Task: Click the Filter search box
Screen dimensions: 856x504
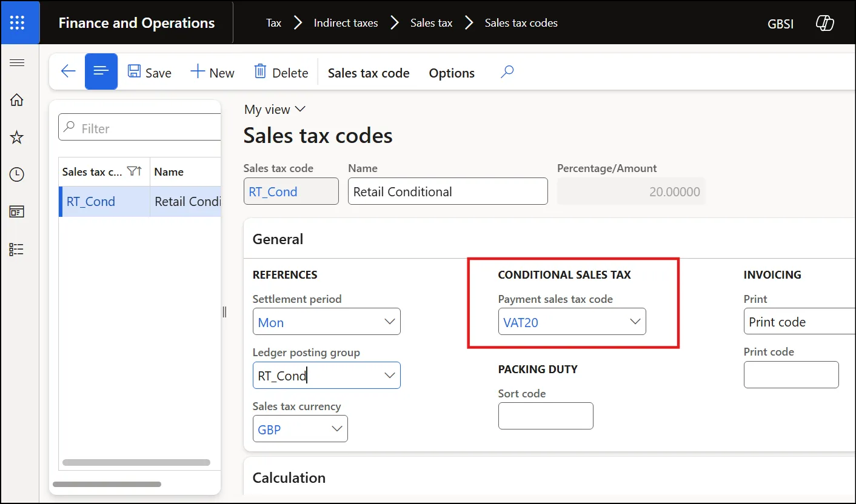Action: click(x=139, y=128)
